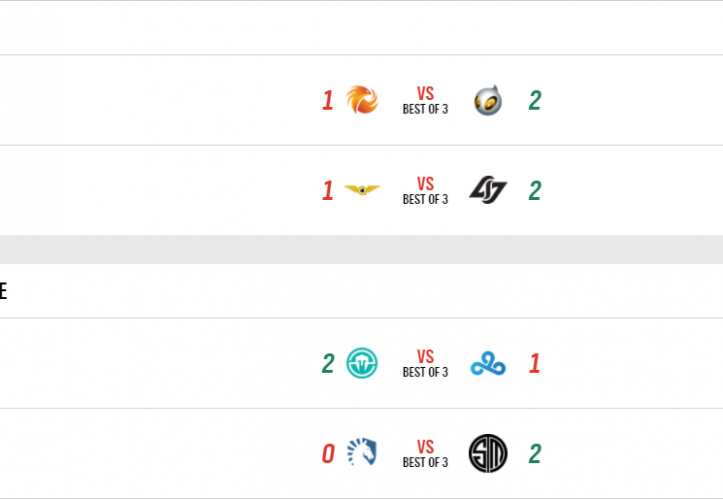723x500 pixels.
Task: Click the green score 2 beside CLG
Action: 535,190
